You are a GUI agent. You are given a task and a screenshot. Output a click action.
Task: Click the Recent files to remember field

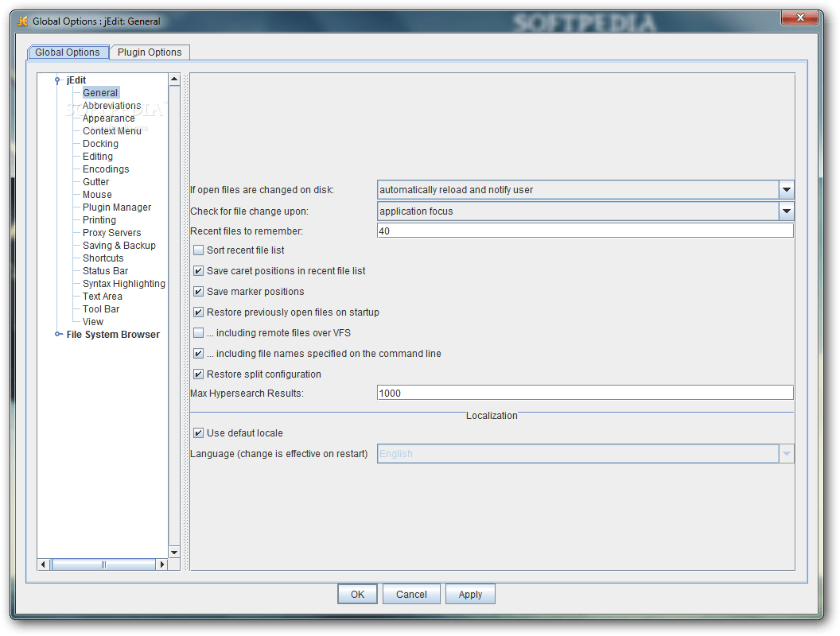pos(585,231)
